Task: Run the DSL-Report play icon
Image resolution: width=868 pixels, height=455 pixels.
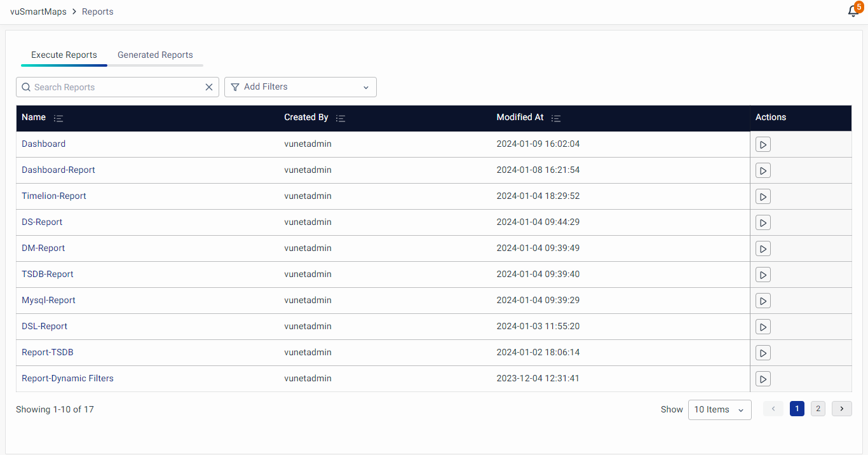Action: [x=763, y=327]
